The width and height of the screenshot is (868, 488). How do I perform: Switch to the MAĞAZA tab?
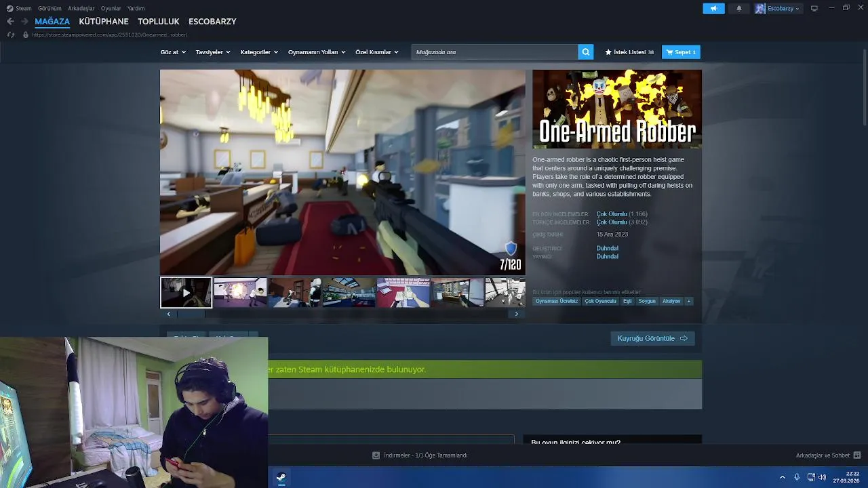click(x=52, y=22)
